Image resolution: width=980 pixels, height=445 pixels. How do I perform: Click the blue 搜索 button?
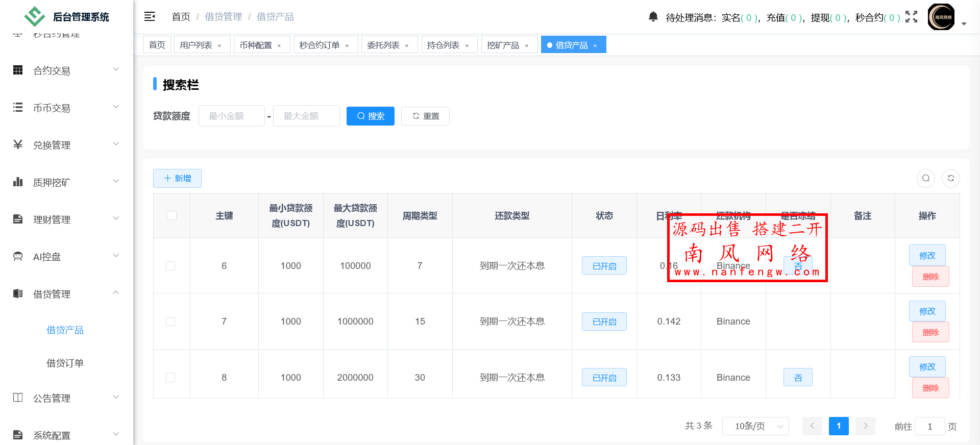(x=370, y=116)
